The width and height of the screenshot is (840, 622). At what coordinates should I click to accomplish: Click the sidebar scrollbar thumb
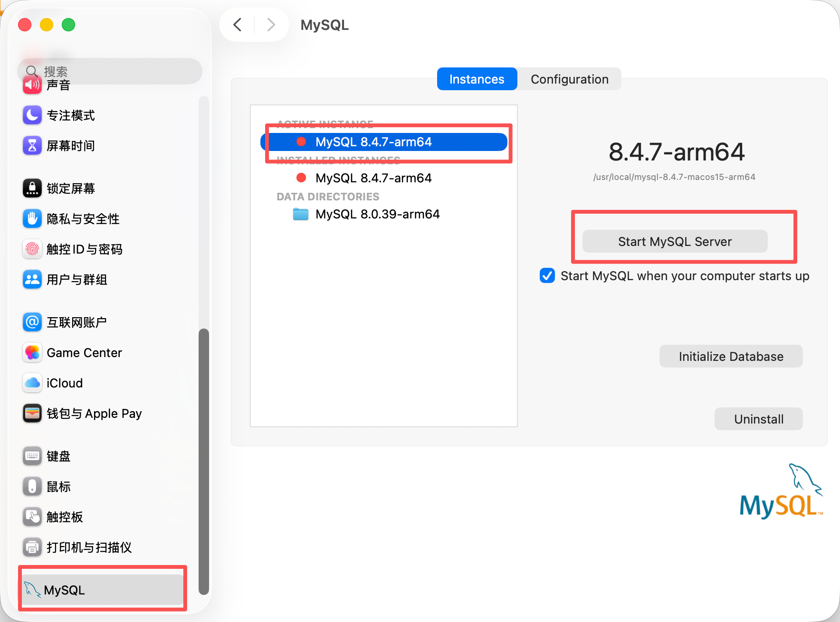pyautogui.click(x=204, y=461)
